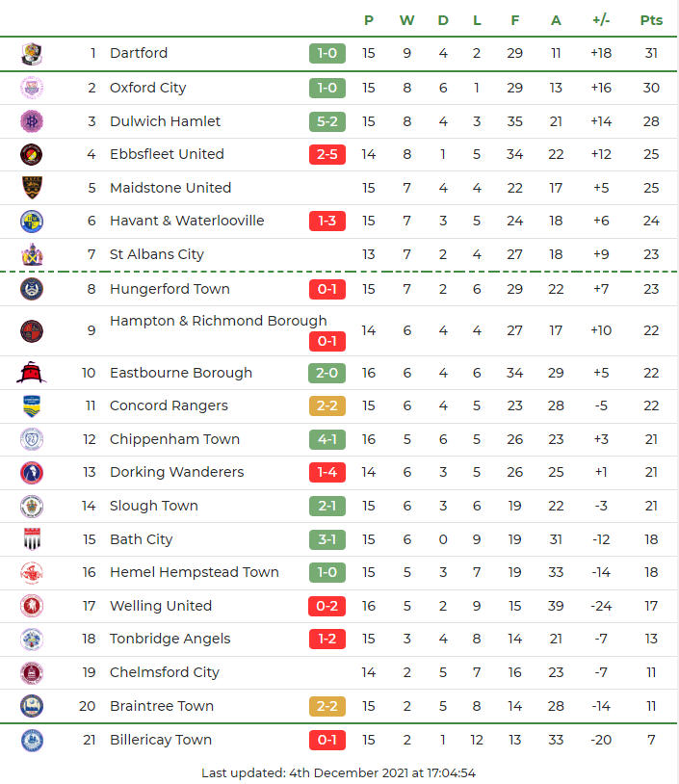The image size is (679, 784).
Task: Click the Oxford City club badge
Action: pyautogui.click(x=32, y=88)
